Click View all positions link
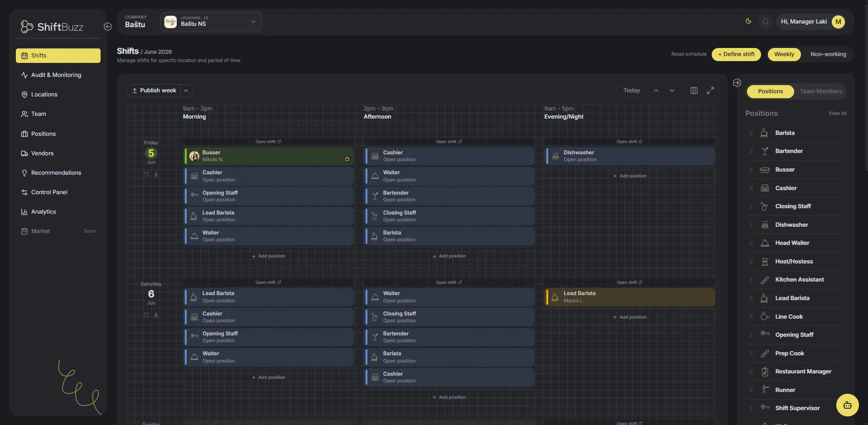This screenshot has height=425, width=868. pyautogui.click(x=837, y=114)
